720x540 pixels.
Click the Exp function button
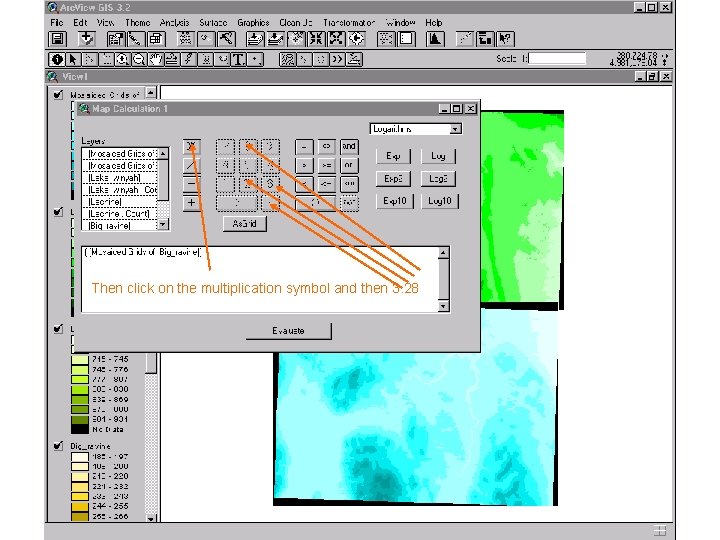[393, 156]
